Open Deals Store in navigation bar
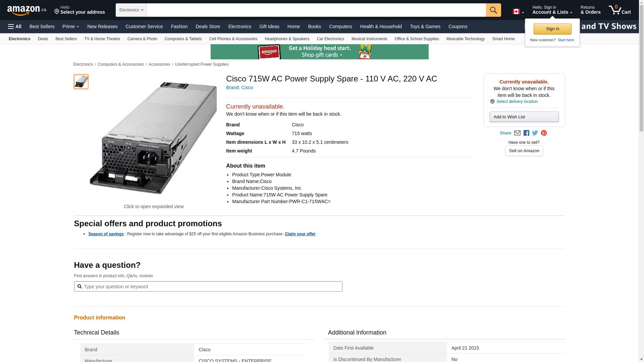The height and width of the screenshot is (362, 644). (208, 26)
